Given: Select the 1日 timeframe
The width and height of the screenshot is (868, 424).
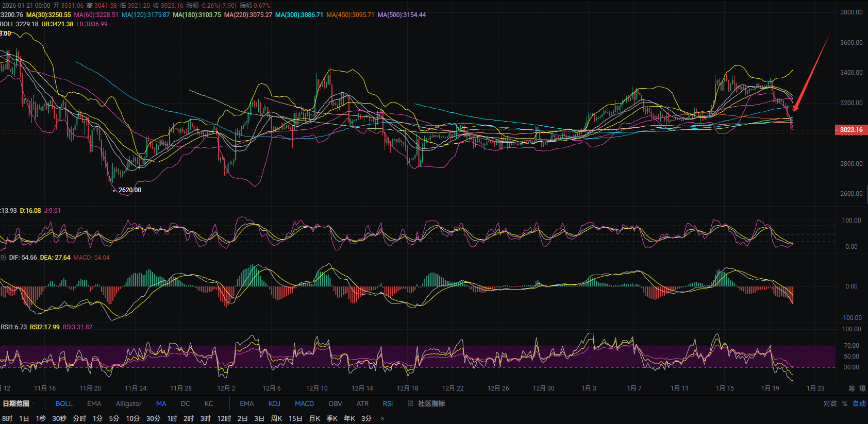Looking at the screenshot, I should click(x=24, y=418).
